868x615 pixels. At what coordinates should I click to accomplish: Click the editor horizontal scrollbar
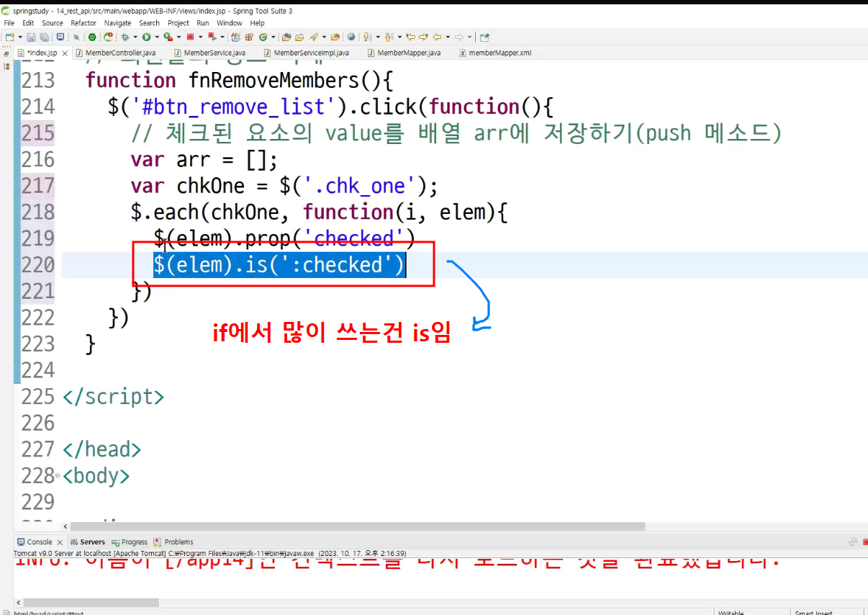point(358,526)
